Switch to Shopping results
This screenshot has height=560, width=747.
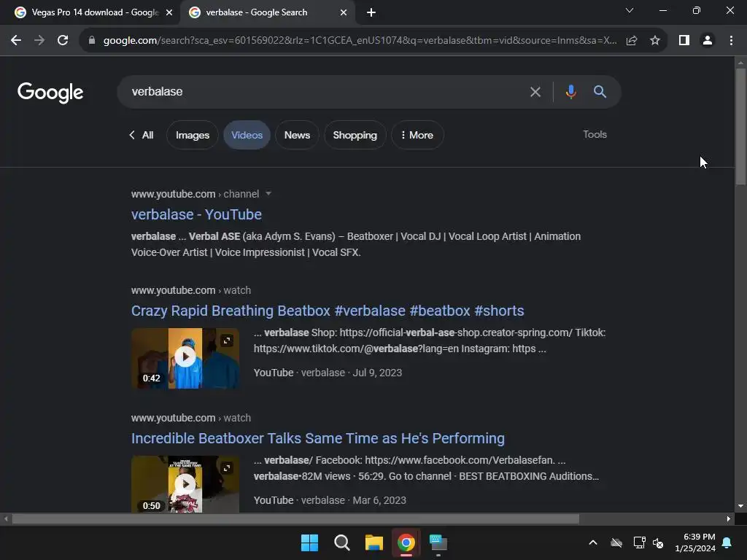[x=355, y=135]
